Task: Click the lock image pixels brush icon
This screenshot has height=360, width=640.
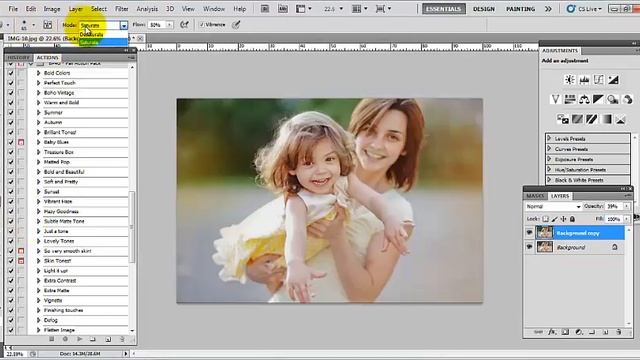Action: click(554, 219)
